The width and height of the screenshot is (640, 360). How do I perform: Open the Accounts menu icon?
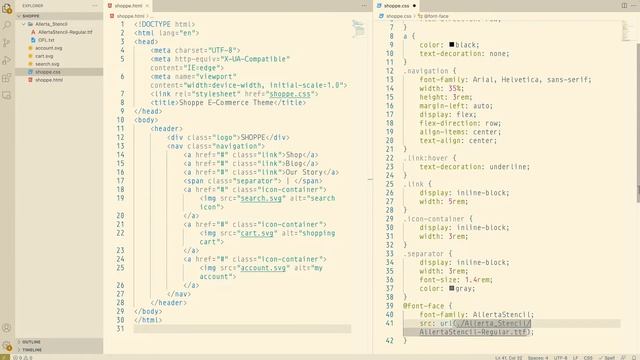7,328
